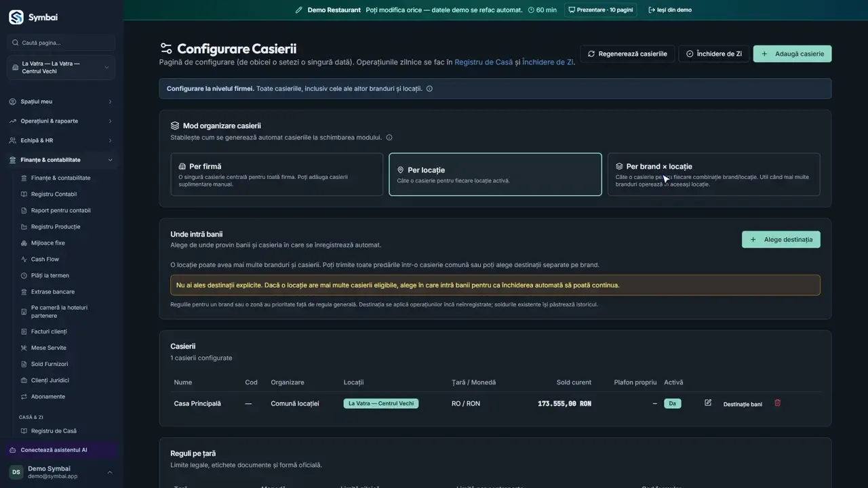Viewport: 868px width, 488px height.
Task: Click the info icon beside the firm-level configuration notice
Action: pos(429,89)
